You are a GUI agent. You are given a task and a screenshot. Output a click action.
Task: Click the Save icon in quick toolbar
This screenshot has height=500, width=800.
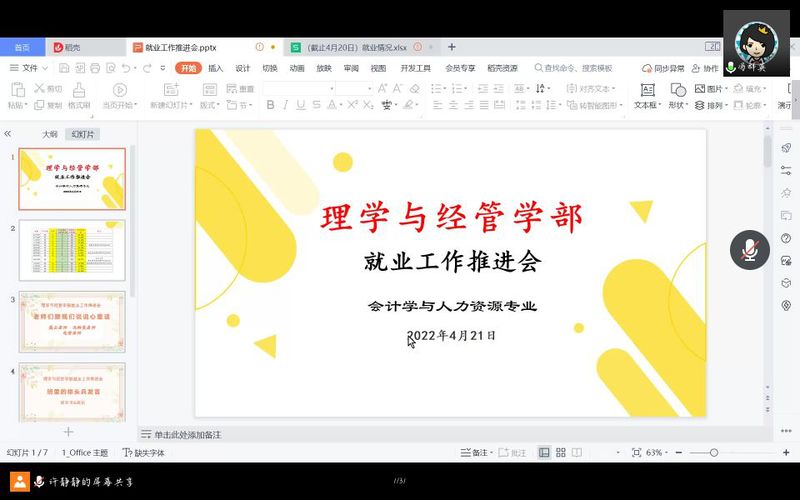64,68
